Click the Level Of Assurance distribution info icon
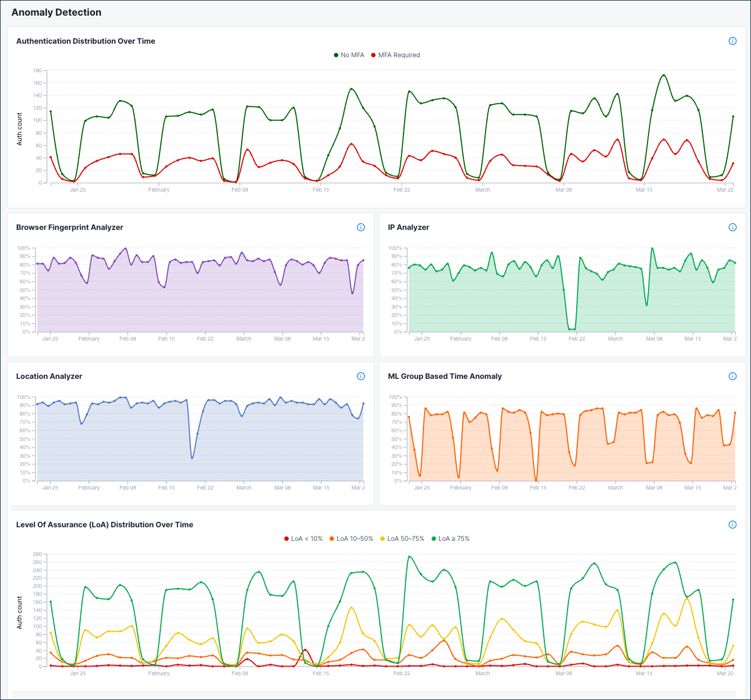This screenshot has height=700, width=751. (x=733, y=525)
